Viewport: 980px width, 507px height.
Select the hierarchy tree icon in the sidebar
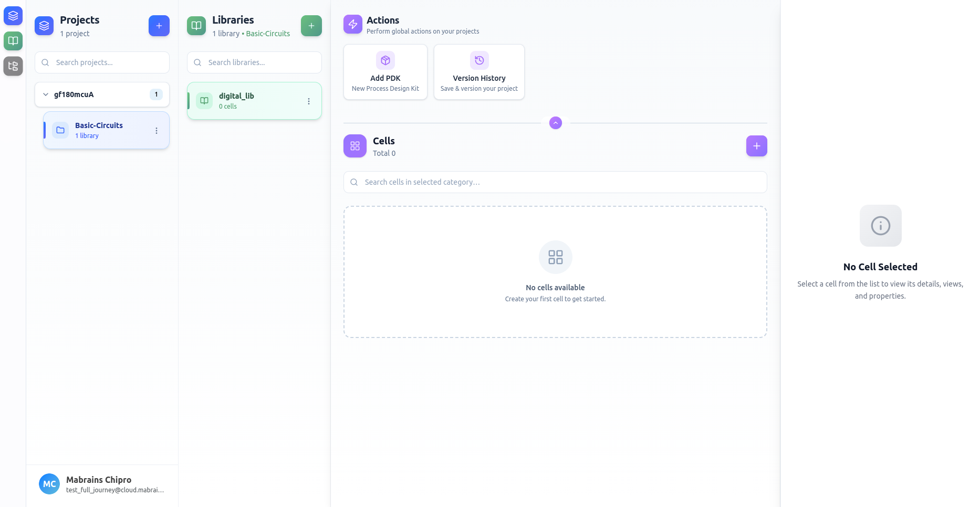[13, 66]
